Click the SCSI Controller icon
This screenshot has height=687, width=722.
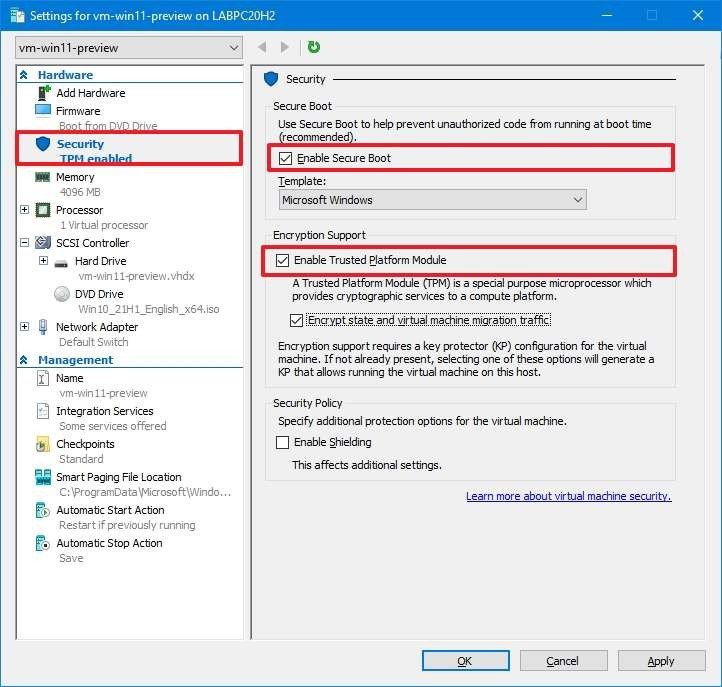[43, 243]
